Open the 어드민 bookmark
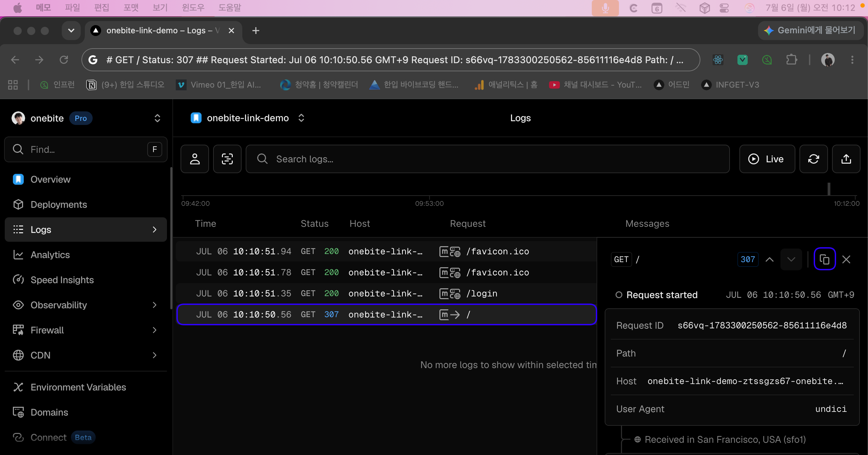The image size is (868, 455). click(x=672, y=85)
